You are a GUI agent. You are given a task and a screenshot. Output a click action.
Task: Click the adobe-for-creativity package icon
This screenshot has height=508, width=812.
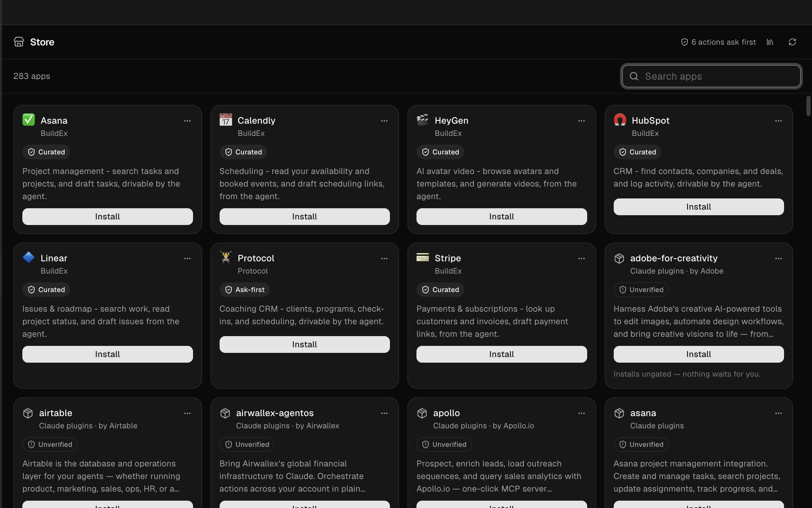coord(619,258)
